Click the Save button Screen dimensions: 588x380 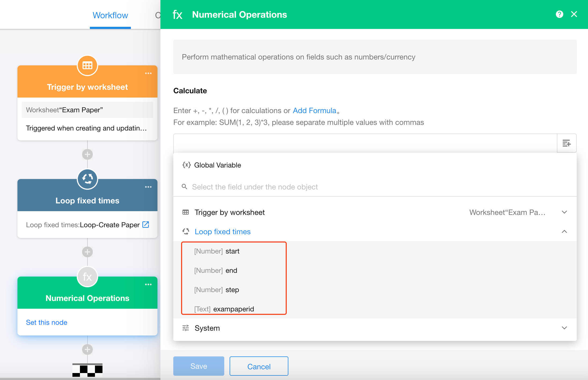click(199, 366)
